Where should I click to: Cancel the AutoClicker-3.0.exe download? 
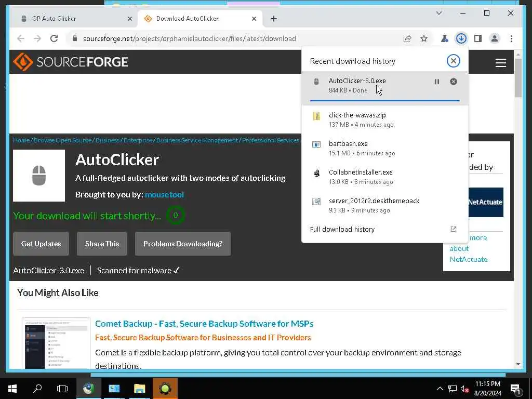[x=453, y=82]
